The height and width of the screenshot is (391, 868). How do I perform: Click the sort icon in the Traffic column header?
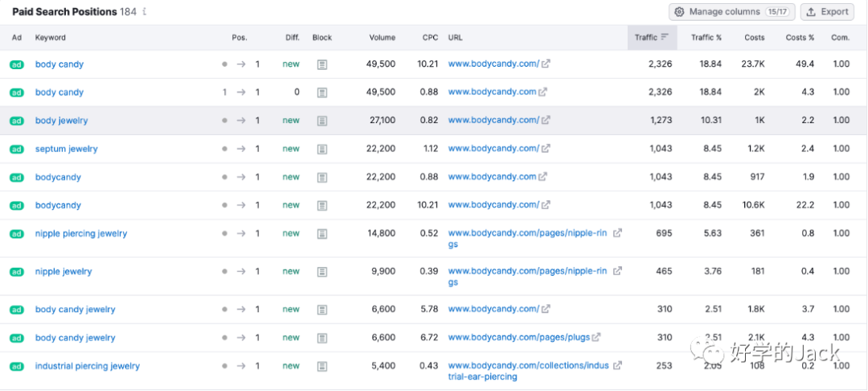click(x=665, y=37)
